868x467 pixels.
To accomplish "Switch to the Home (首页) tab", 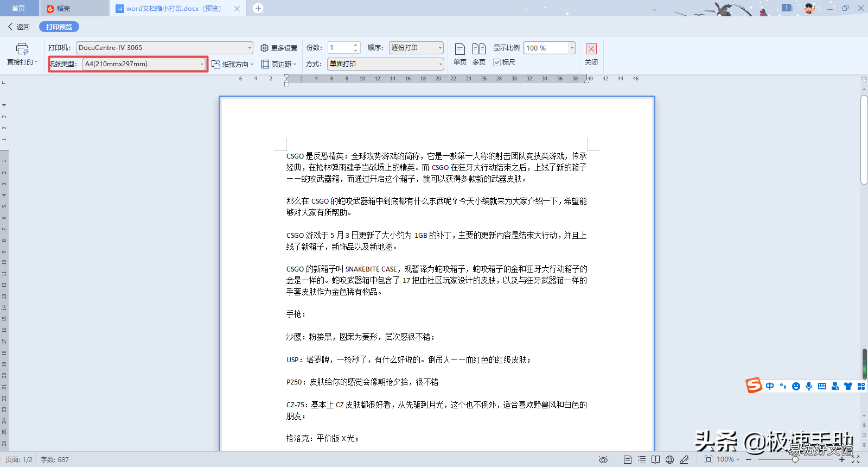I will (18, 8).
